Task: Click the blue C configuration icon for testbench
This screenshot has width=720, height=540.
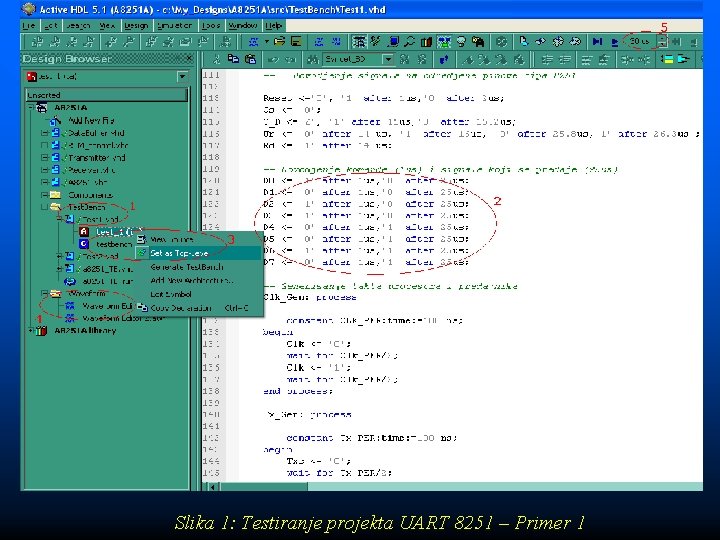Action: 84,244
